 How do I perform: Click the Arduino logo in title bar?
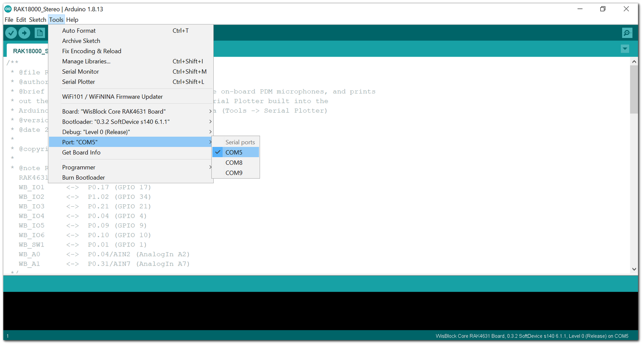point(8,9)
